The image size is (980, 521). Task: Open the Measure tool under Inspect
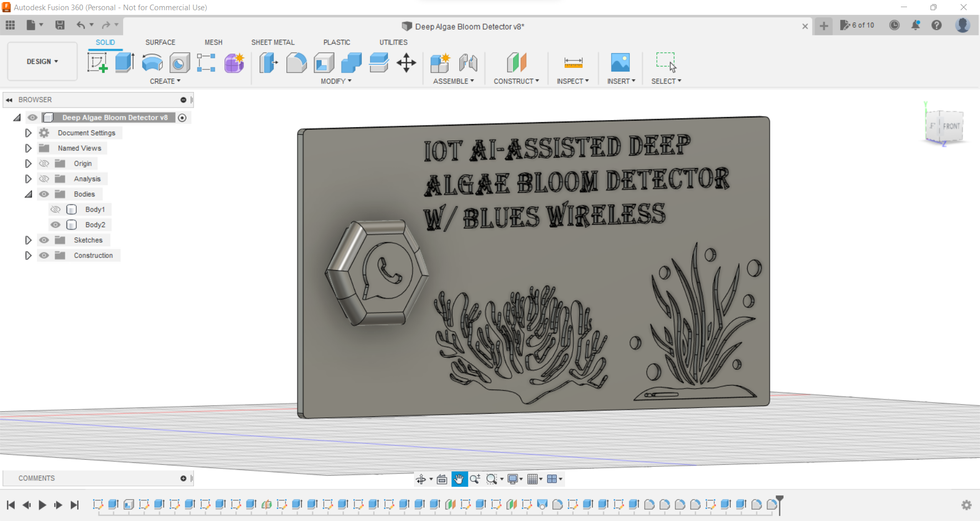point(573,62)
